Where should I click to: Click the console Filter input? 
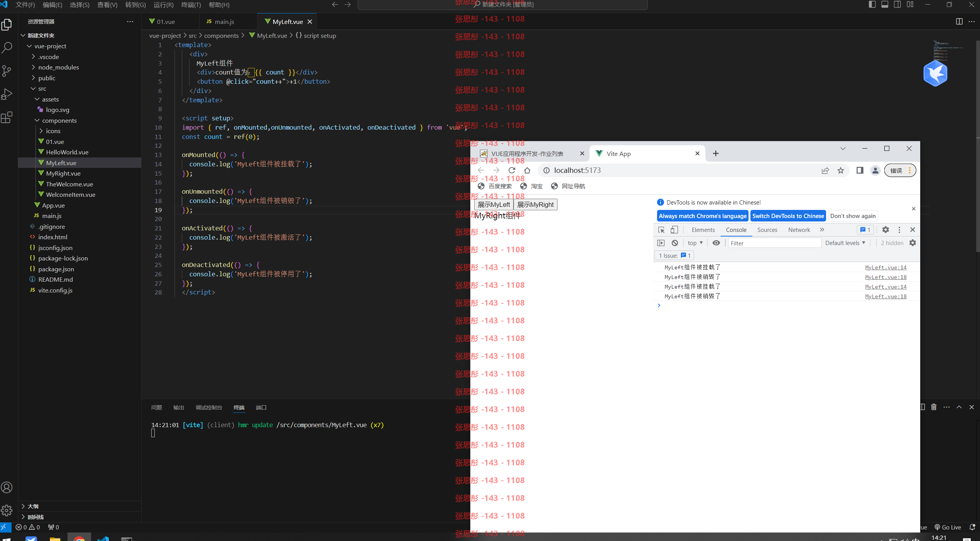coord(774,243)
